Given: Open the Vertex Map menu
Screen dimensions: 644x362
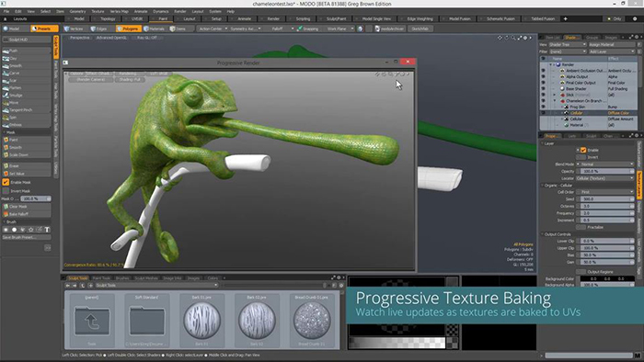Looking at the screenshot, I should point(119,11).
